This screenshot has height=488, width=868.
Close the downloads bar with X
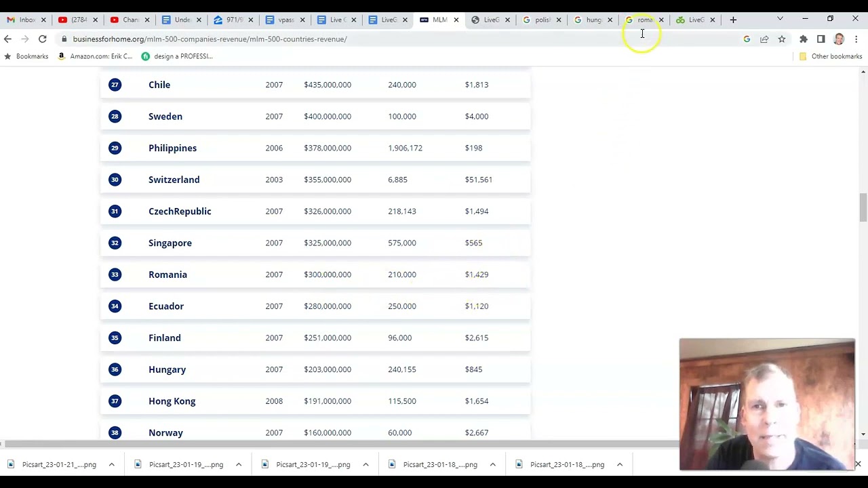point(858,464)
